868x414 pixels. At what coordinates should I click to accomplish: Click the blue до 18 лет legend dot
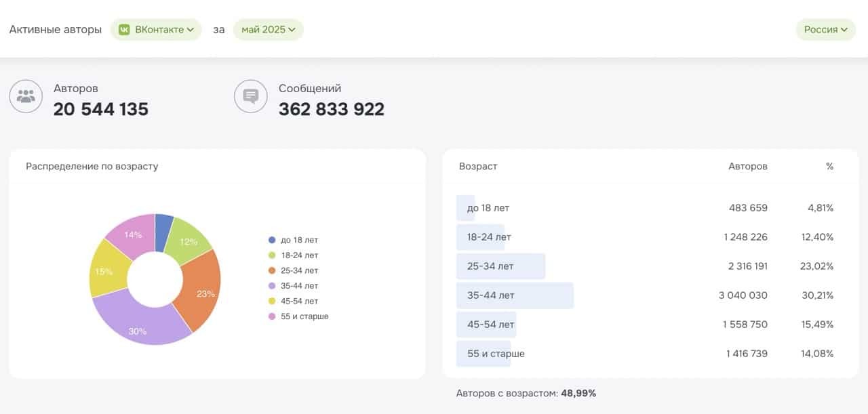[272, 240]
